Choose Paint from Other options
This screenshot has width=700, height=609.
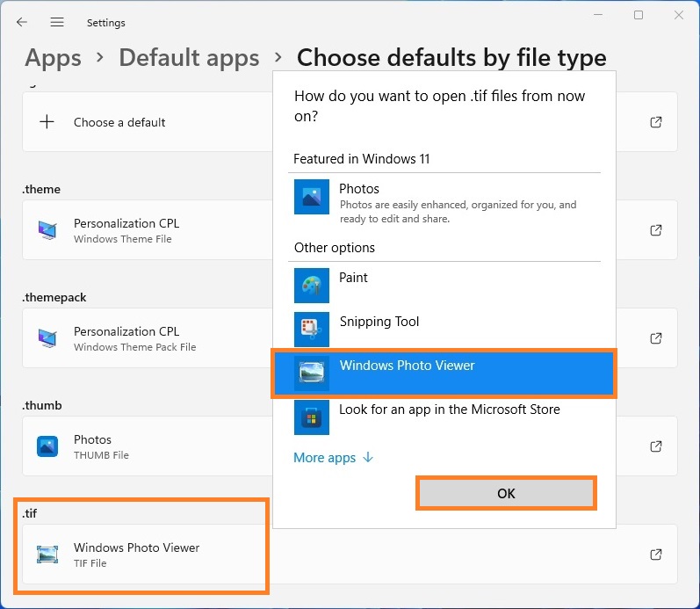pos(444,286)
